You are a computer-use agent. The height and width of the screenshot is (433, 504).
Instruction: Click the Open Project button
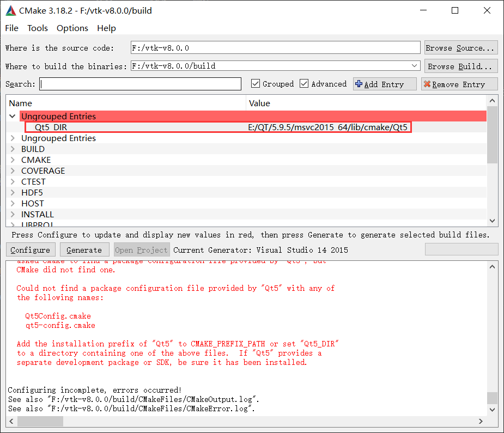click(141, 250)
